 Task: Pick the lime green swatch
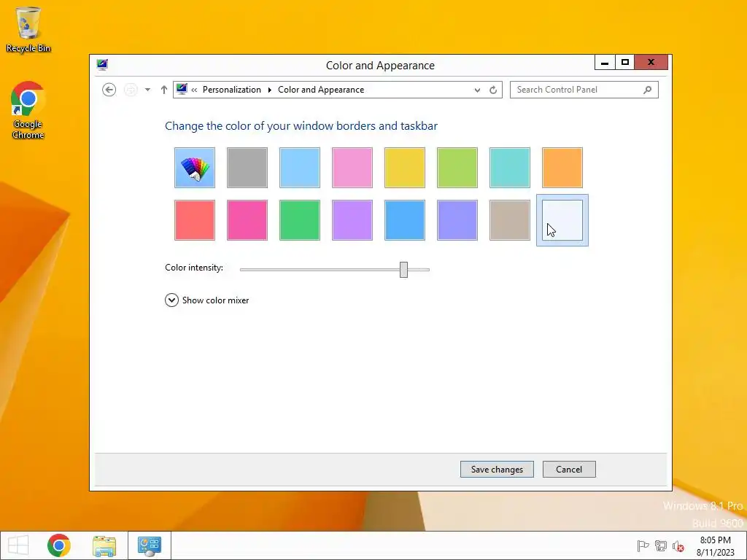[x=457, y=168]
